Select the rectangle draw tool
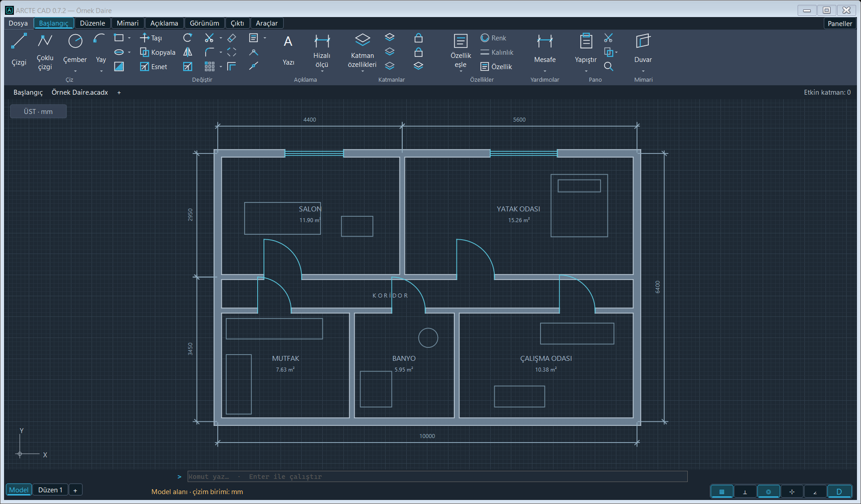Image resolution: width=861 pixels, height=504 pixels. click(119, 38)
